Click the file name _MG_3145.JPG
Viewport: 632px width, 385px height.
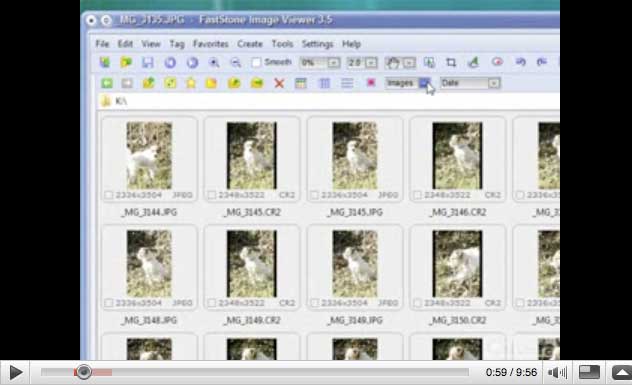355,212
